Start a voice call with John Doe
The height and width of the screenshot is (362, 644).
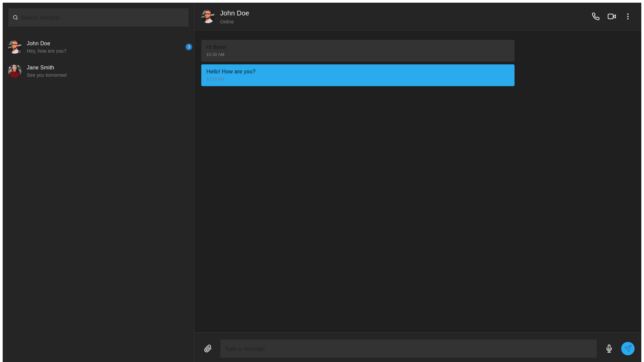click(x=595, y=16)
